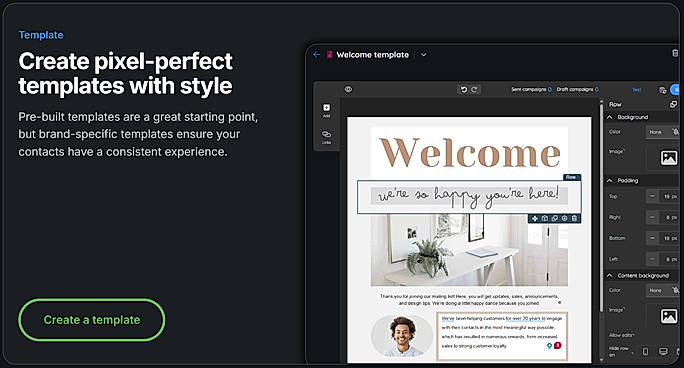The image size is (684, 368).
Task: Collapse the Content background section
Action: click(x=610, y=276)
